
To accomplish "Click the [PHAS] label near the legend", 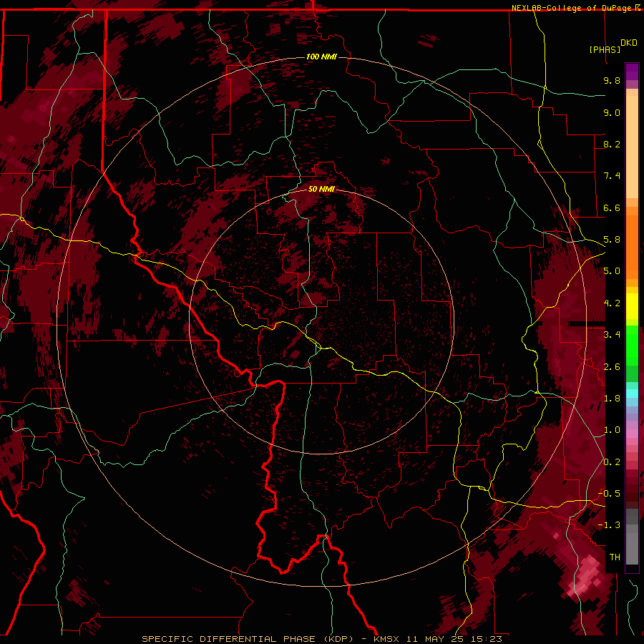I will click(605, 49).
